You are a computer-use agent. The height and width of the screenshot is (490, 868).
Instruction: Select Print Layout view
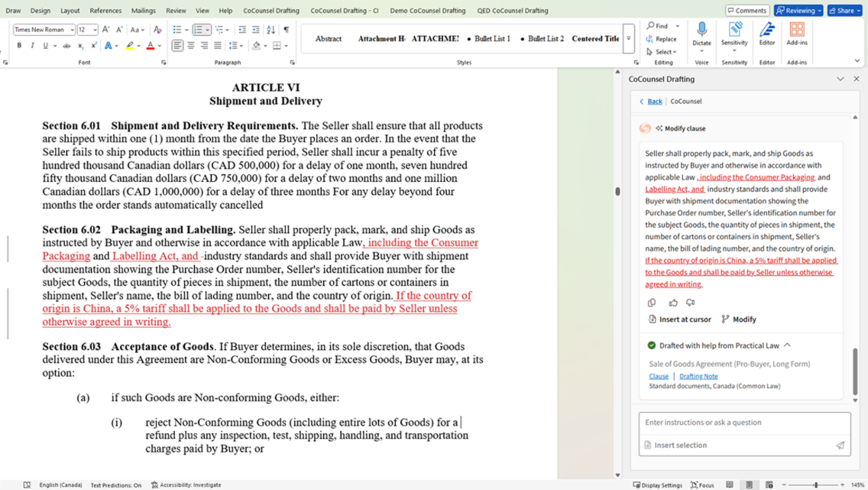point(749,485)
